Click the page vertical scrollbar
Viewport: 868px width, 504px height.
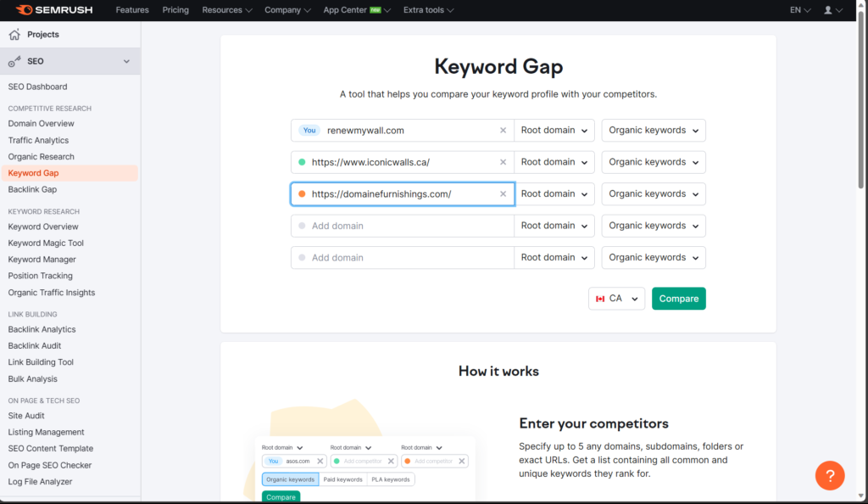pyautogui.click(x=861, y=99)
